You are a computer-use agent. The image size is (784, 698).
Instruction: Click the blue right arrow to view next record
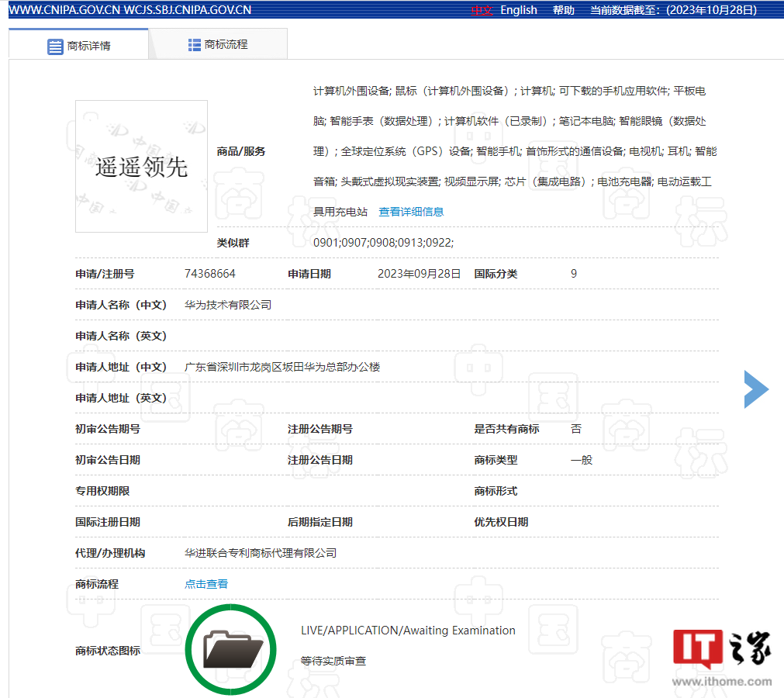pyautogui.click(x=756, y=389)
